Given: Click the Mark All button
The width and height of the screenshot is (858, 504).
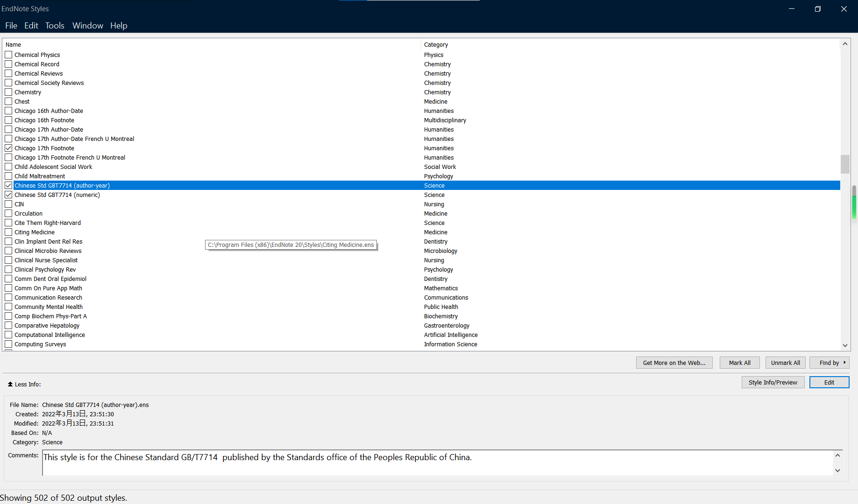Looking at the screenshot, I should (740, 363).
